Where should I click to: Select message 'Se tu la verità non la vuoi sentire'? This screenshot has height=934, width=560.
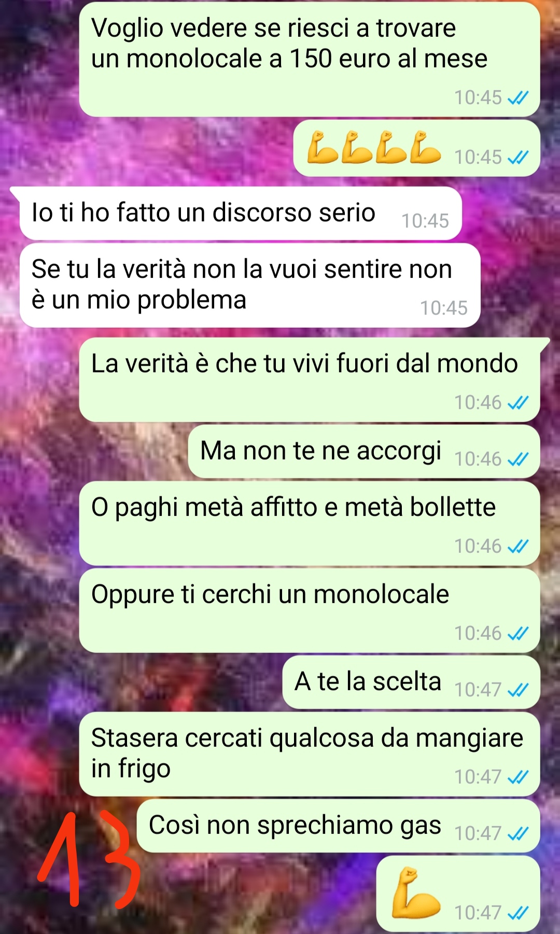(250, 285)
